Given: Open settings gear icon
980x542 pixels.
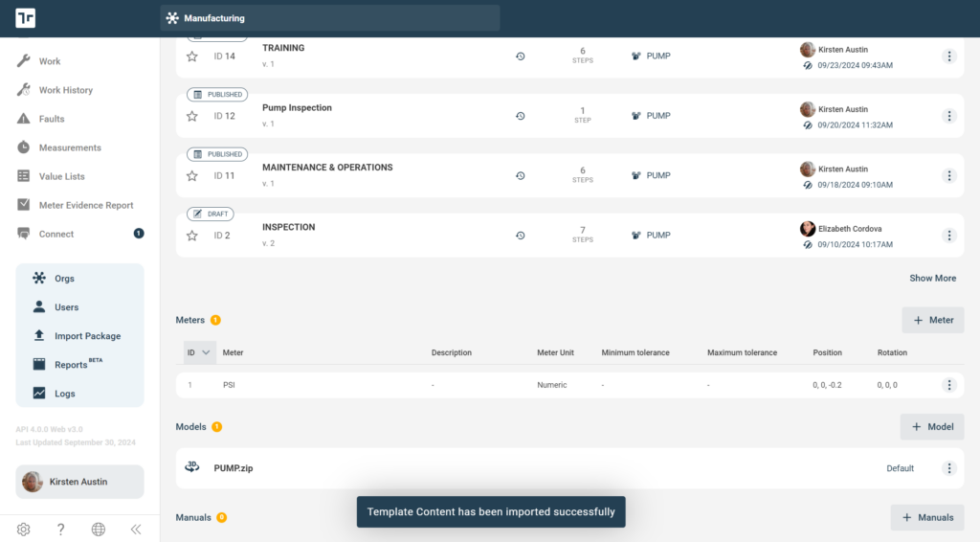Looking at the screenshot, I should click(x=24, y=529).
